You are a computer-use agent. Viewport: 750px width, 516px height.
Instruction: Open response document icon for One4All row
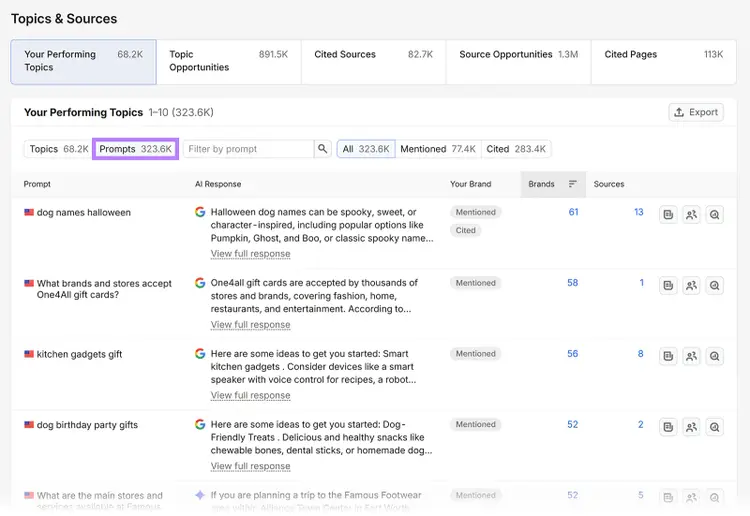point(668,285)
